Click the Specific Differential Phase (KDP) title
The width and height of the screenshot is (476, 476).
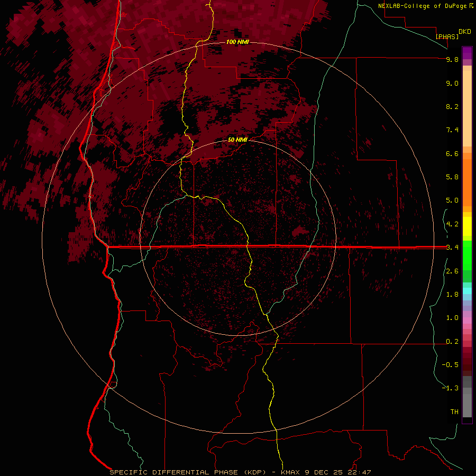coord(188,472)
